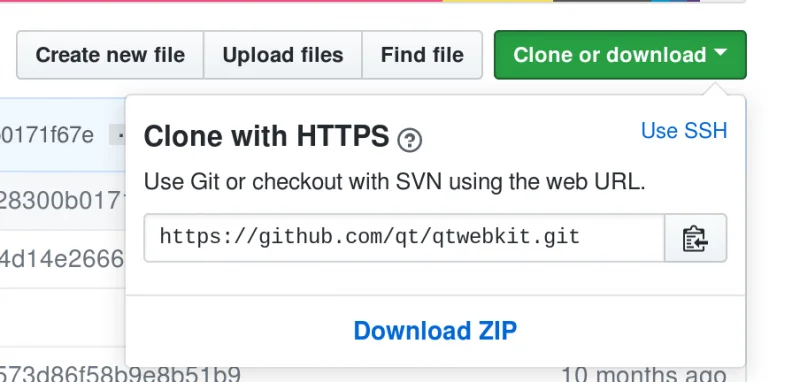This screenshot has width=800, height=382.
Task: Toggle the Clone or download panel
Action: pos(620,55)
